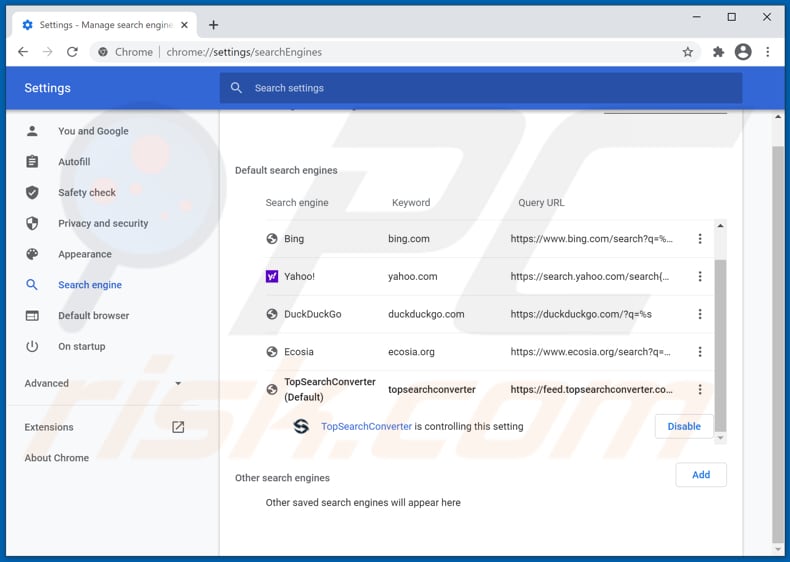This screenshot has width=790, height=562.
Task: Open a new tab
Action: pyautogui.click(x=214, y=25)
